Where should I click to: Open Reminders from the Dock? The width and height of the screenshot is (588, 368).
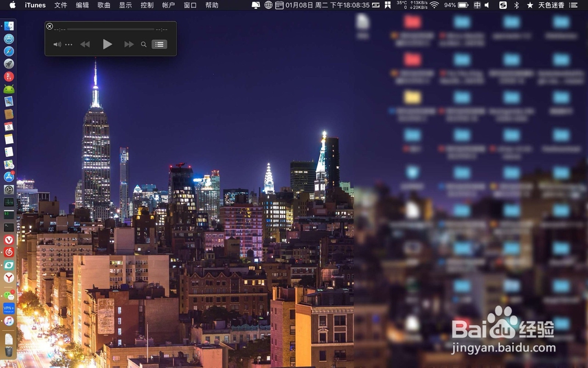[x=9, y=152]
